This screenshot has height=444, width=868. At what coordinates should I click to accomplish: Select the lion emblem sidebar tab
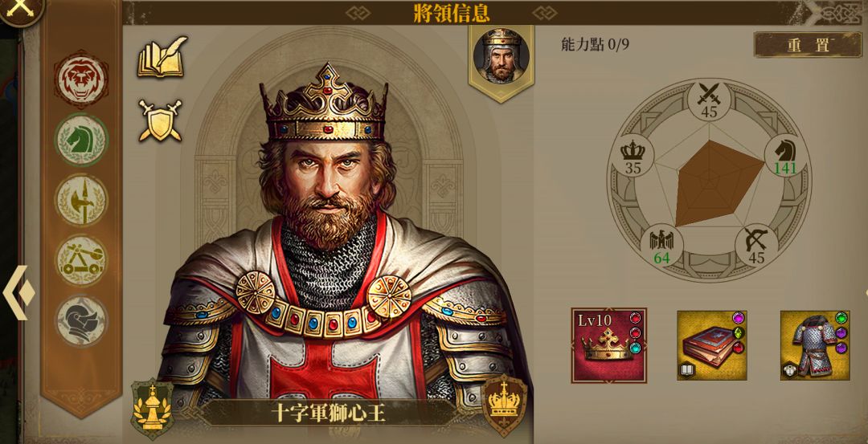(81, 79)
